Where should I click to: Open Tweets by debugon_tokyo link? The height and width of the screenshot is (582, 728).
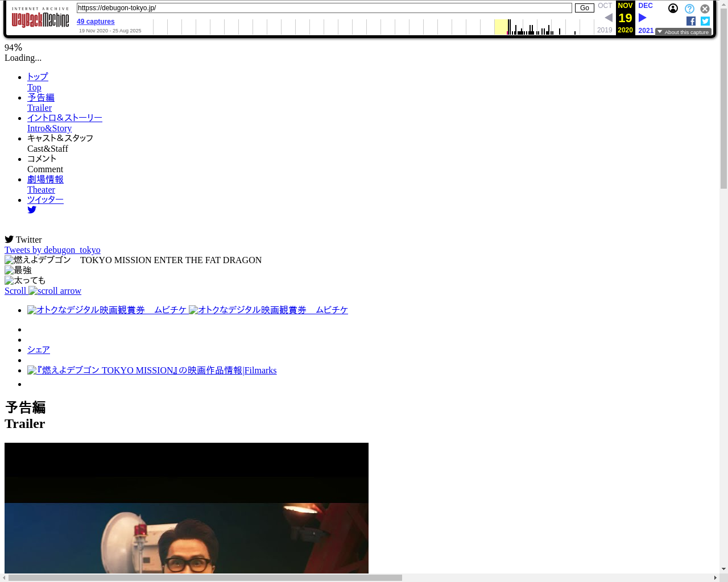point(52,250)
